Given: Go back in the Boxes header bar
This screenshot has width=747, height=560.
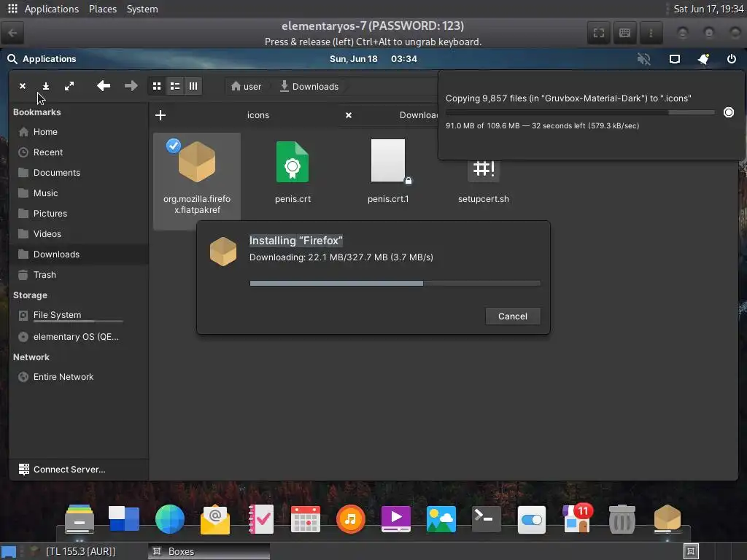Looking at the screenshot, I should pyautogui.click(x=13, y=33).
